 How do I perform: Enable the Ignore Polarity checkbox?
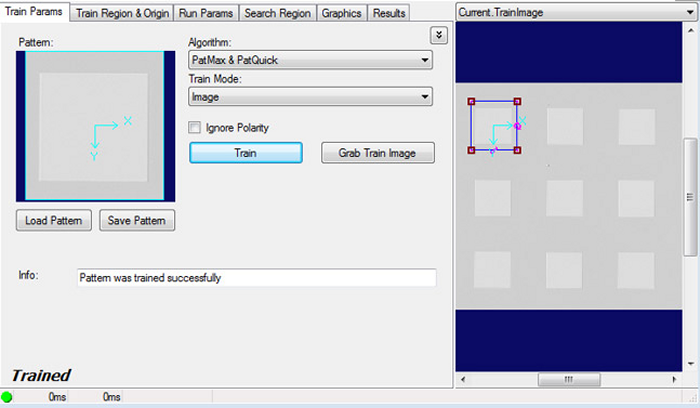(x=196, y=128)
